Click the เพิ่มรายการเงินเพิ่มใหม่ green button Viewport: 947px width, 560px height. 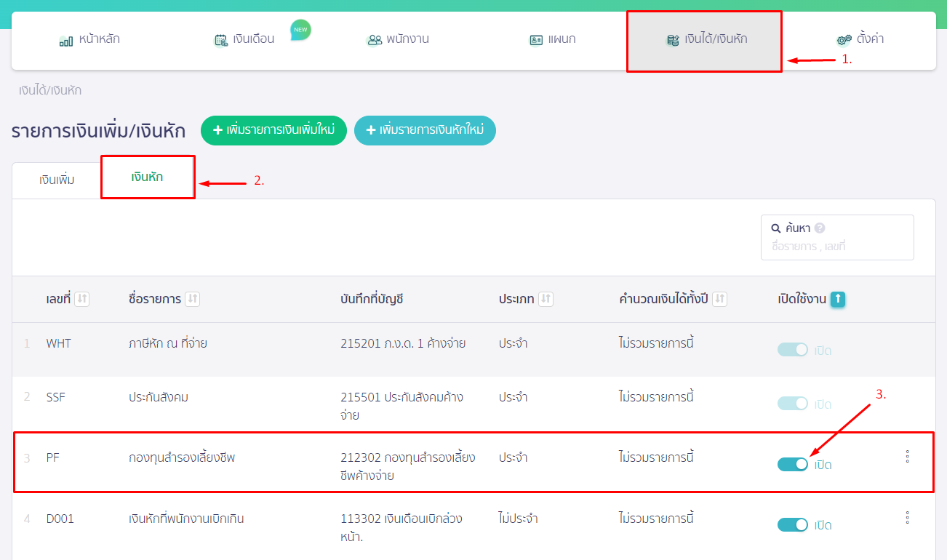273,130
